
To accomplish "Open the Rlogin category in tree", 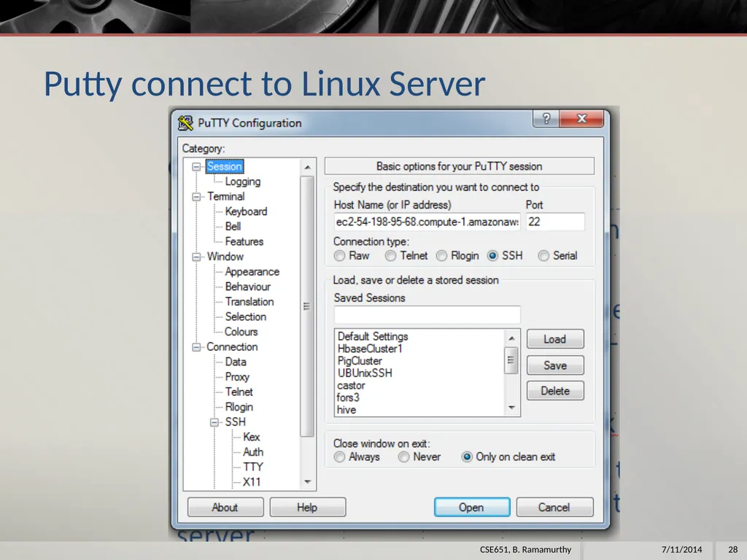I will click(239, 407).
